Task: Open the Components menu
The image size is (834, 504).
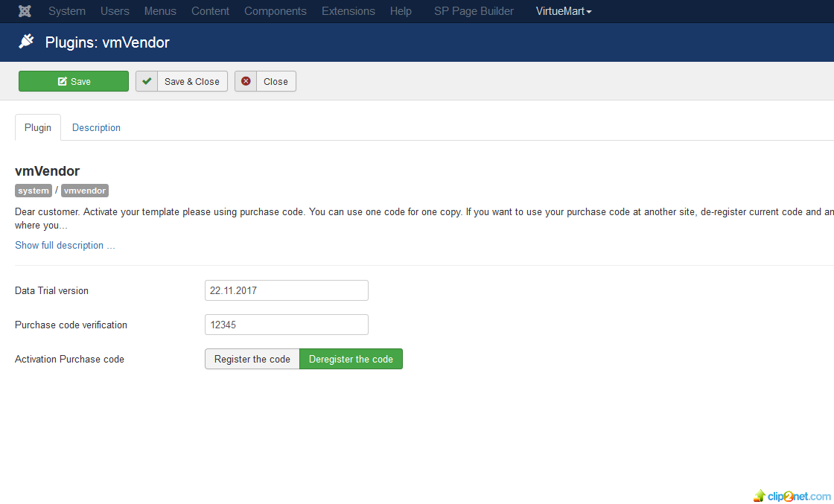Action: [x=275, y=11]
